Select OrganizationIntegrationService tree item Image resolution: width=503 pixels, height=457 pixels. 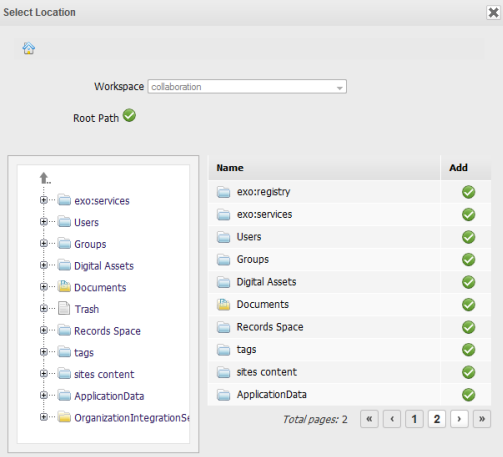point(132,418)
